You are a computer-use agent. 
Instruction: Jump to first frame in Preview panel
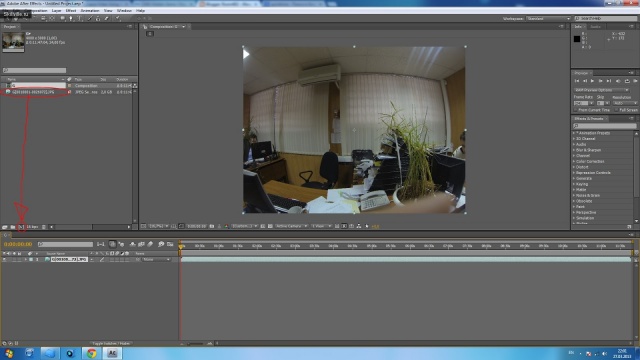tap(577, 81)
